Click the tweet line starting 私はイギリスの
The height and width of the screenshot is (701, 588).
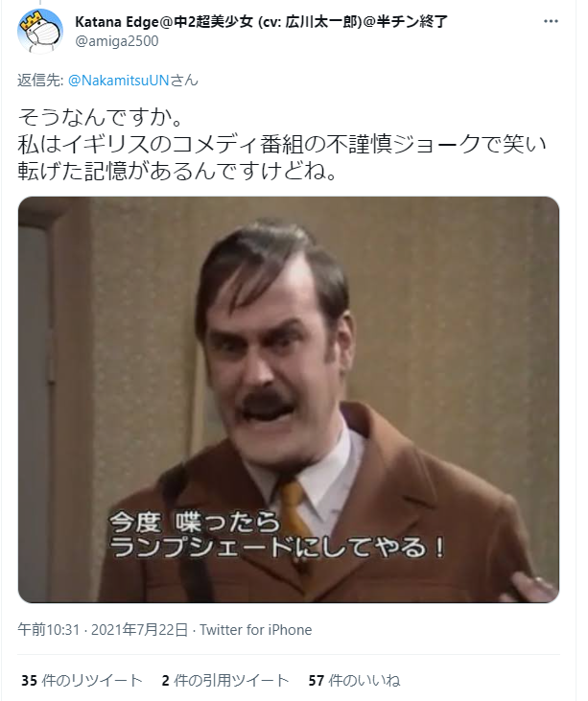pos(282,145)
